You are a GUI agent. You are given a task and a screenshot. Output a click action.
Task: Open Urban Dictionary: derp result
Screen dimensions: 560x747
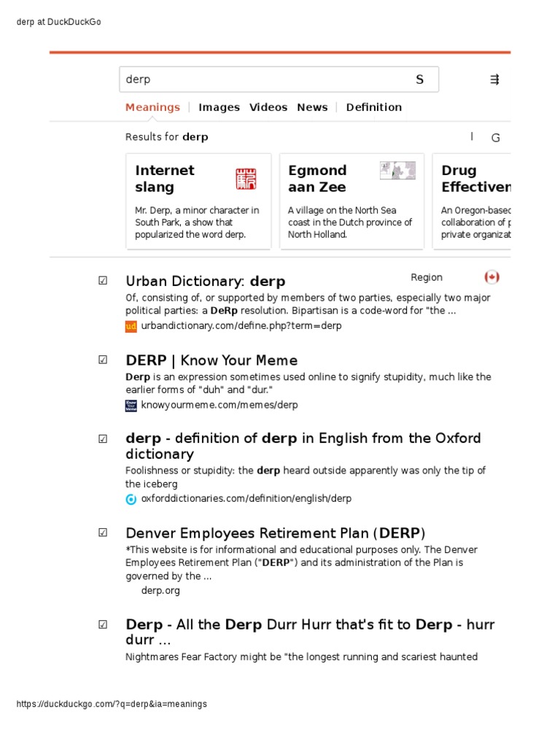(205, 281)
